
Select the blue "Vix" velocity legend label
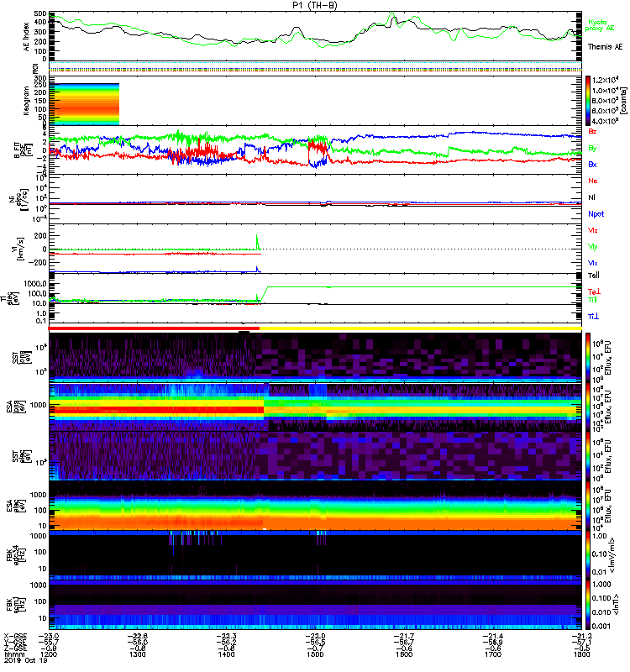pos(593,263)
